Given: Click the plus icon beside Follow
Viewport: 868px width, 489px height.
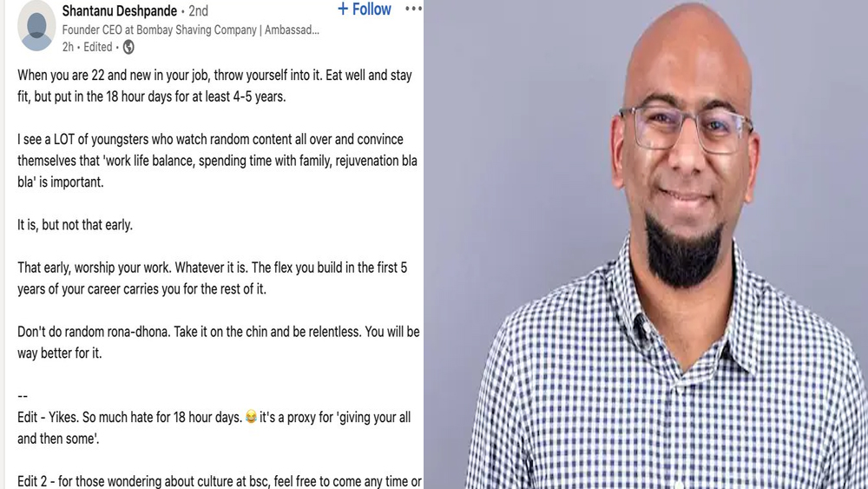Looking at the screenshot, I should coord(343,9).
